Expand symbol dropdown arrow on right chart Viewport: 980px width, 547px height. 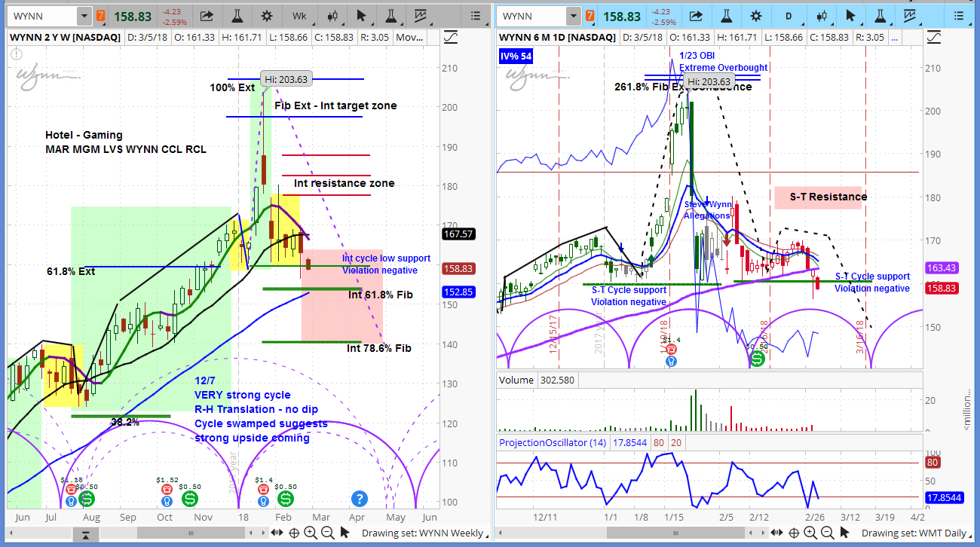(572, 16)
